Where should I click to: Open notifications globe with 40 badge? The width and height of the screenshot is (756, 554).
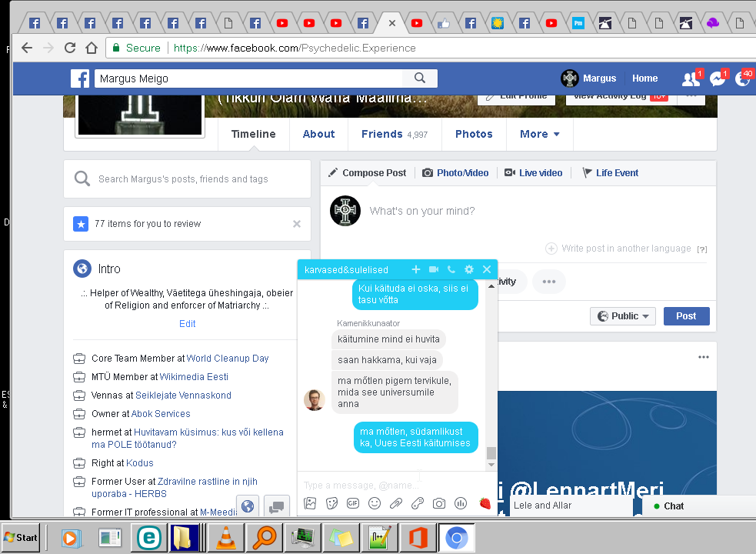point(743,78)
